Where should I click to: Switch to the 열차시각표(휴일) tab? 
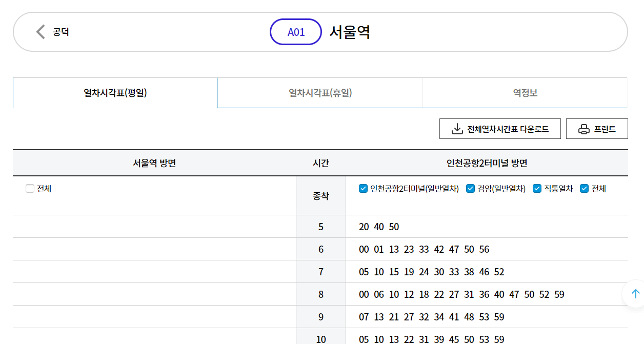point(319,92)
